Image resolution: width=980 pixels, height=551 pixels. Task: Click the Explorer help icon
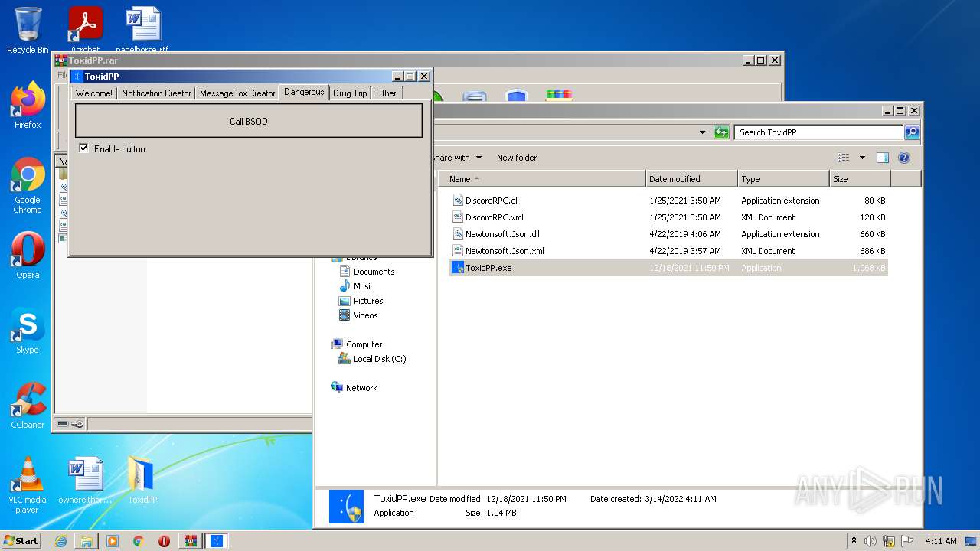904,158
